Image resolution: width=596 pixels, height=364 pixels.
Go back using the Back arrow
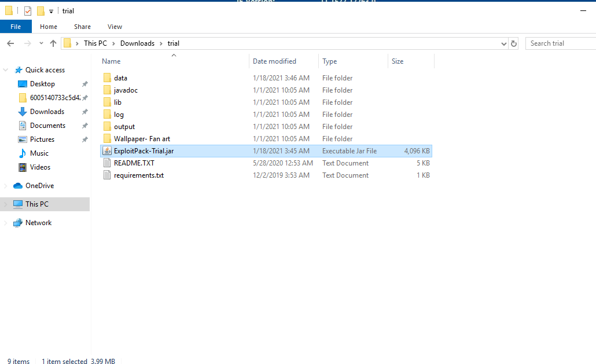click(x=10, y=43)
